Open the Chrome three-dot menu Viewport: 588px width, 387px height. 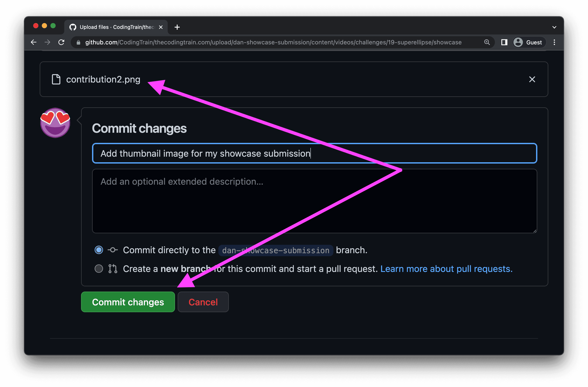(554, 42)
